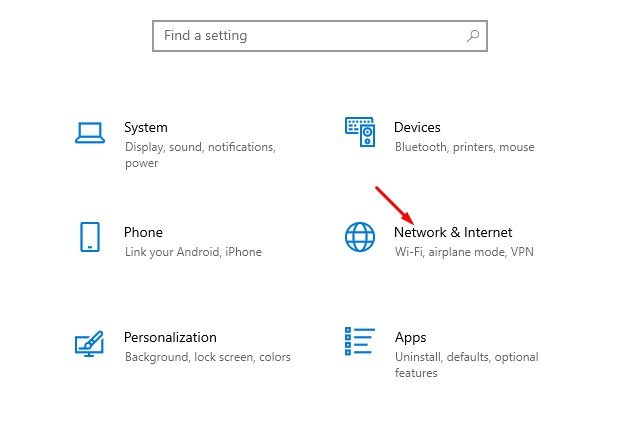641x426 pixels.
Task: Click 'Background, lock screen, colors' description
Action: [x=207, y=357]
